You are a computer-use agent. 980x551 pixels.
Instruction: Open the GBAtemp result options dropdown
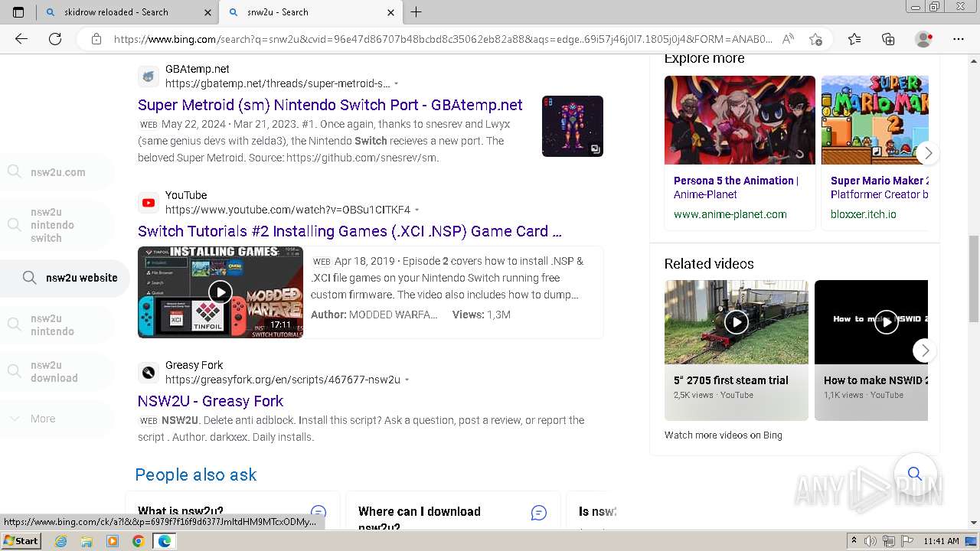point(396,83)
